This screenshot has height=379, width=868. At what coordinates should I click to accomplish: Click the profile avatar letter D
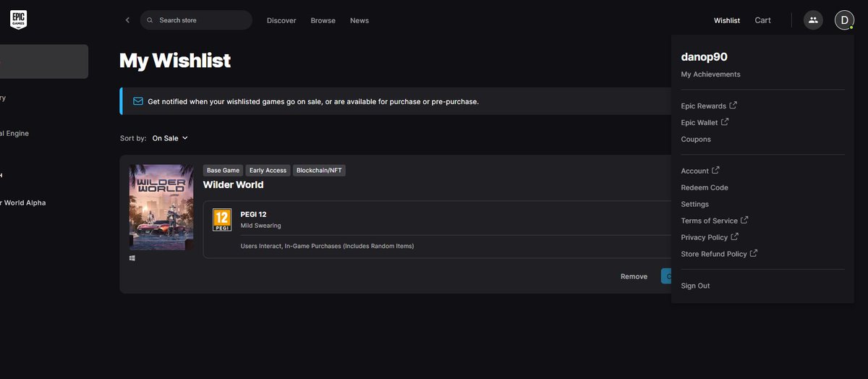[844, 20]
